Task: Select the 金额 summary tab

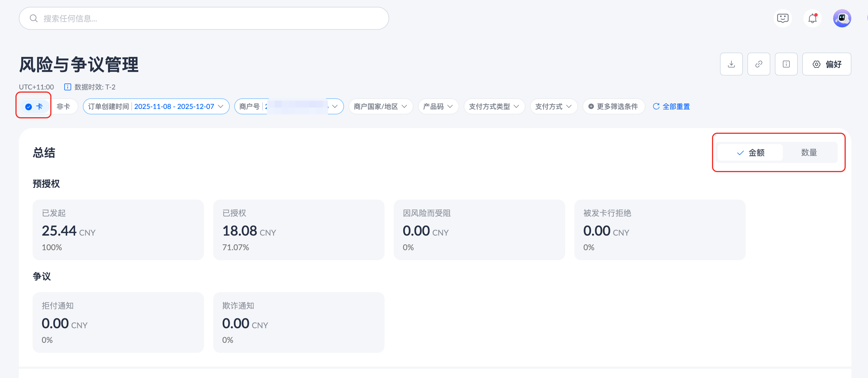Action: (x=750, y=152)
